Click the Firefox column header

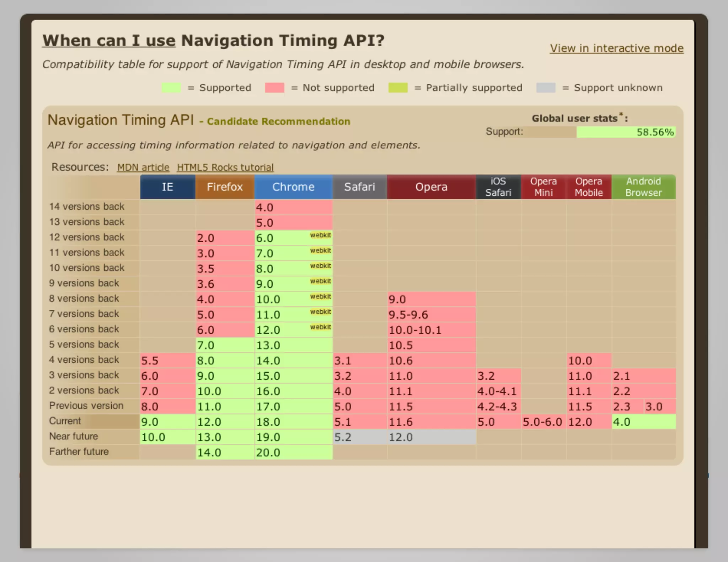tap(225, 187)
